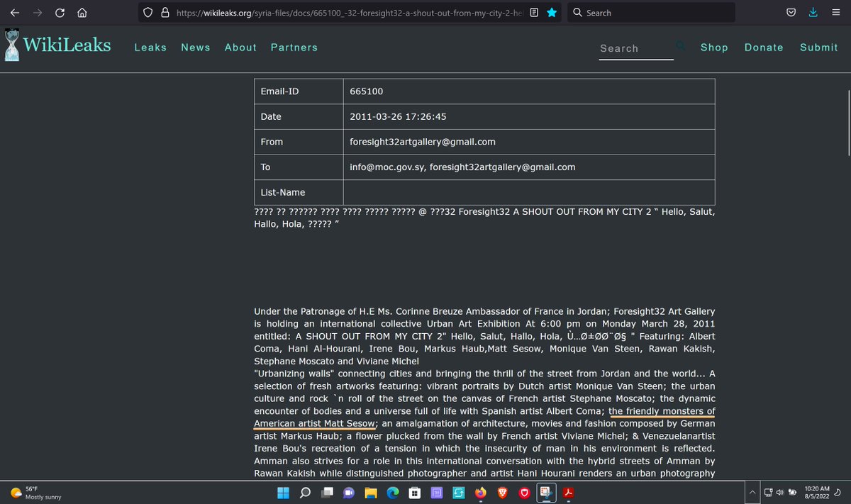Open the Partners menu item
Viewport: 851px width, 504px height.
point(294,47)
